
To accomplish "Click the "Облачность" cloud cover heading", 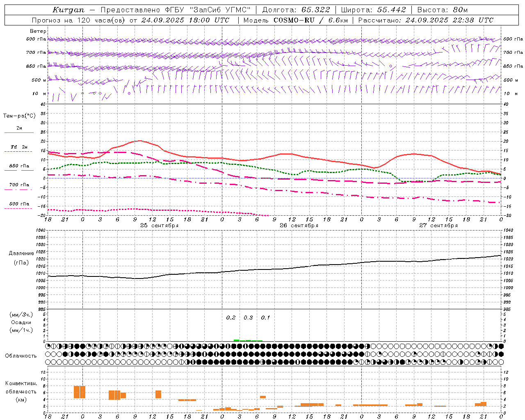I will tap(21, 356).
